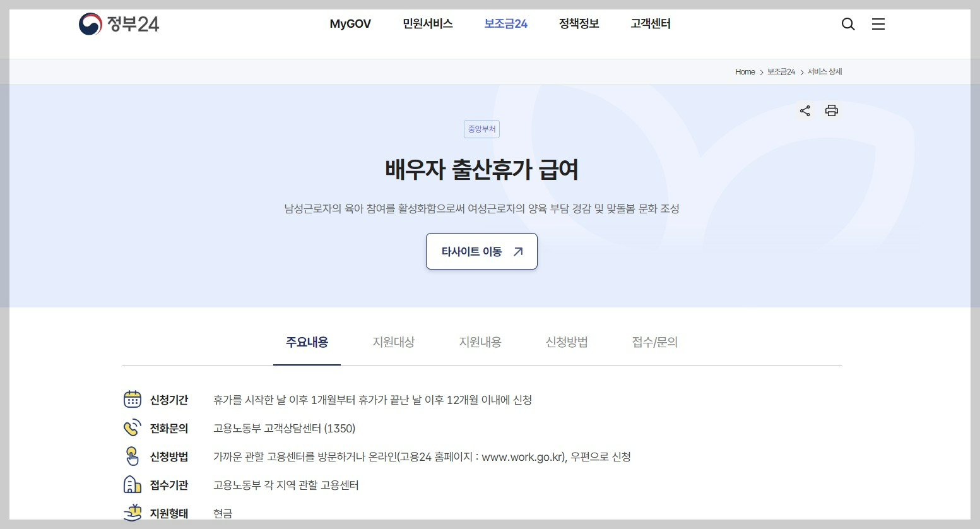The height and width of the screenshot is (529, 980).
Task: Click the 전화문의 label
Action: (x=169, y=428)
